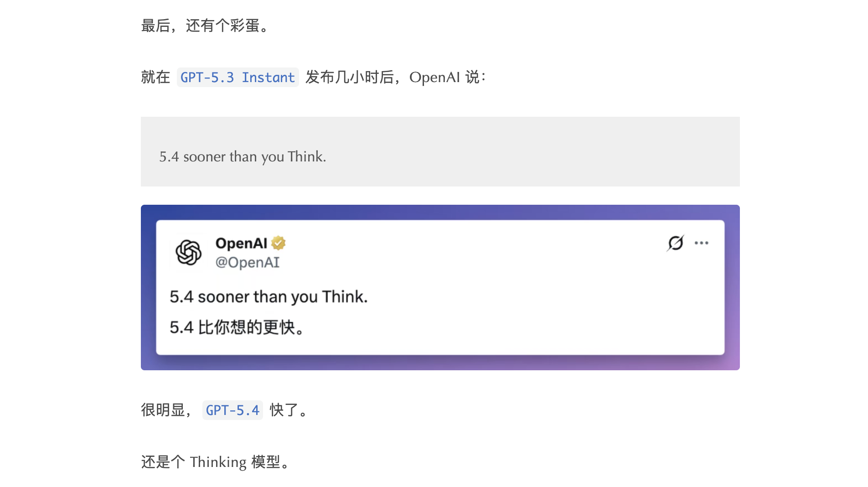
Task: Click the word "Thinking" in the last line
Action: (x=218, y=462)
